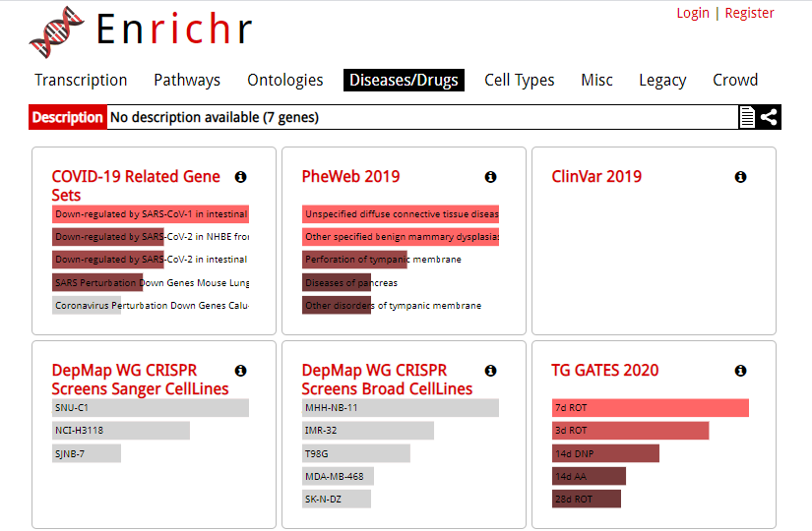Image resolution: width=812 pixels, height=531 pixels.
Task: Open the ClinVar 2019 library title
Action: (x=596, y=176)
